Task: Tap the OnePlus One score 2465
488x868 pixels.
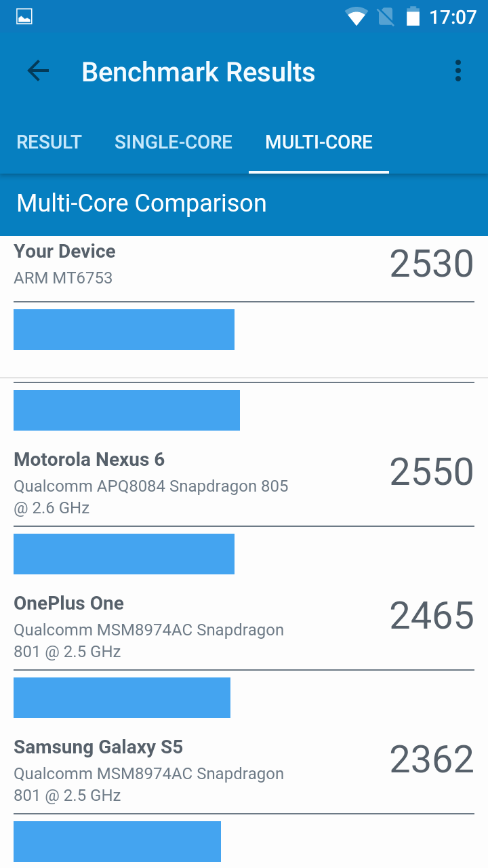Action: click(x=431, y=616)
